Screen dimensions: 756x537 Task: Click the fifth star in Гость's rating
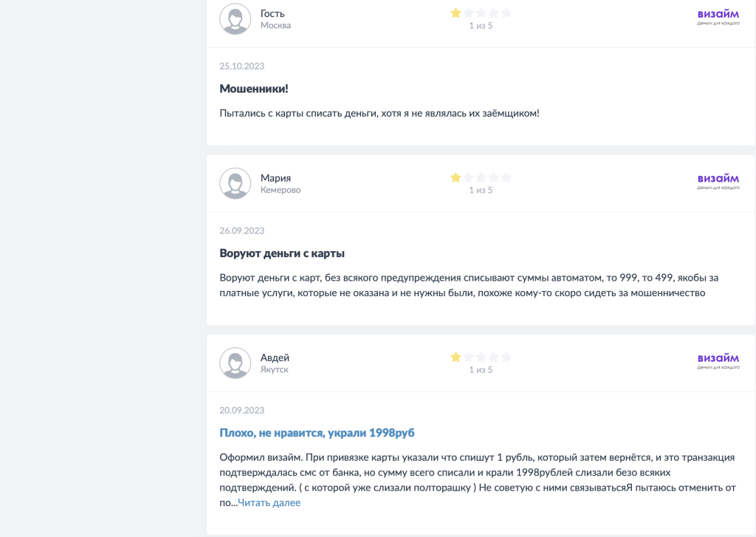[x=506, y=13]
